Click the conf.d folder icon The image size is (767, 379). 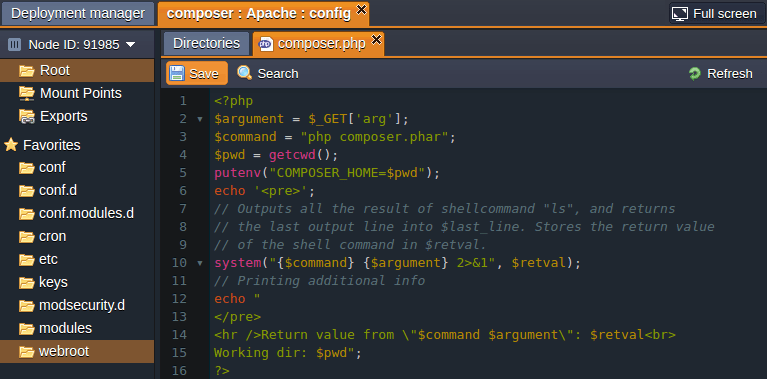pos(27,191)
